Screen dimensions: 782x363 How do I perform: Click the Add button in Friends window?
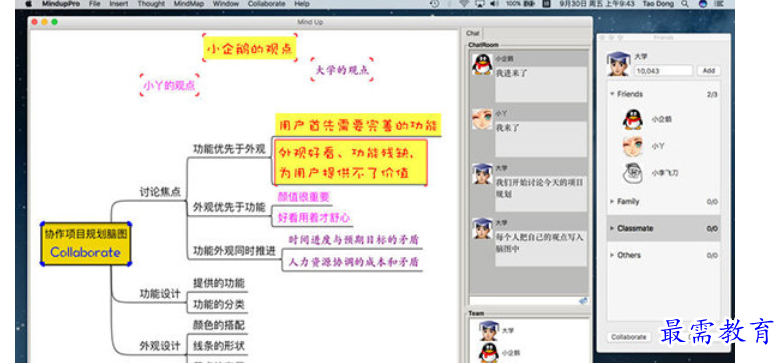[x=709, y=71]
